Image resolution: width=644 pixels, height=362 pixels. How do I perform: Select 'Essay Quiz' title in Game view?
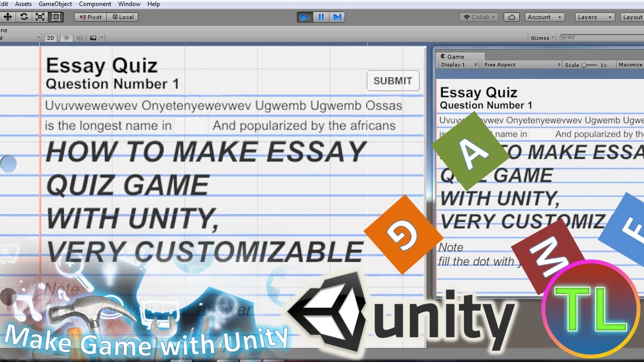coord(478,93)
